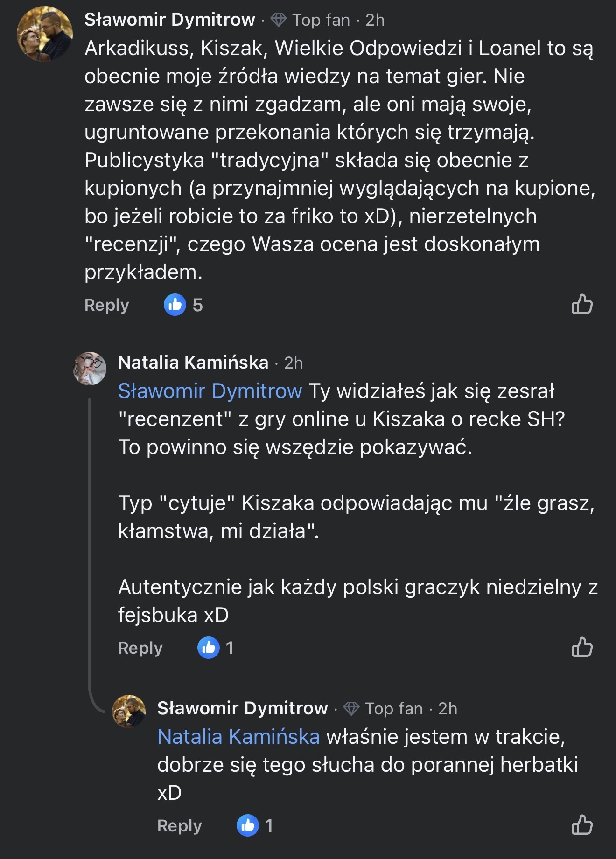616x859 pixels.
Task: Open Sławomir Dymitrow mention in Natalia's reply
Action: (210, 391)
